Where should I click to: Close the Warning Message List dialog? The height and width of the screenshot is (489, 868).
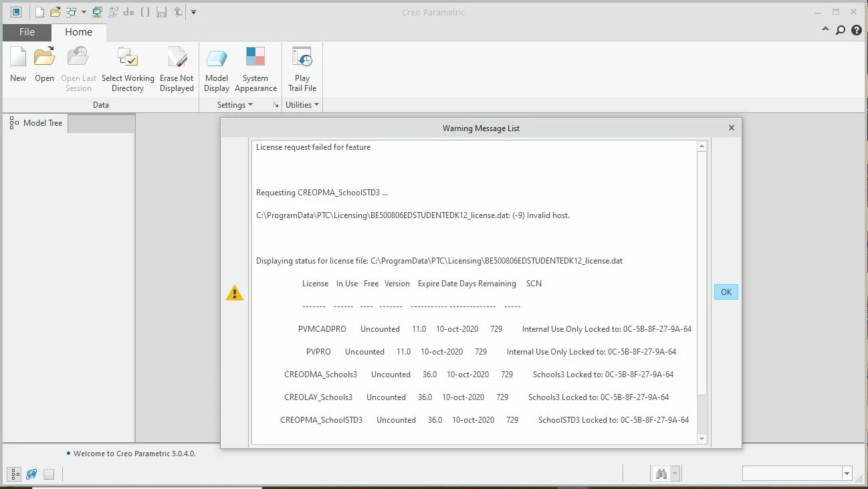coord(731,128)
